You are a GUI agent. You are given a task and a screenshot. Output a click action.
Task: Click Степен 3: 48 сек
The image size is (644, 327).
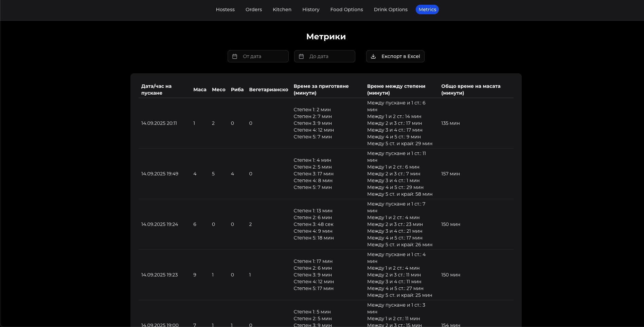[x=314, y=224]
